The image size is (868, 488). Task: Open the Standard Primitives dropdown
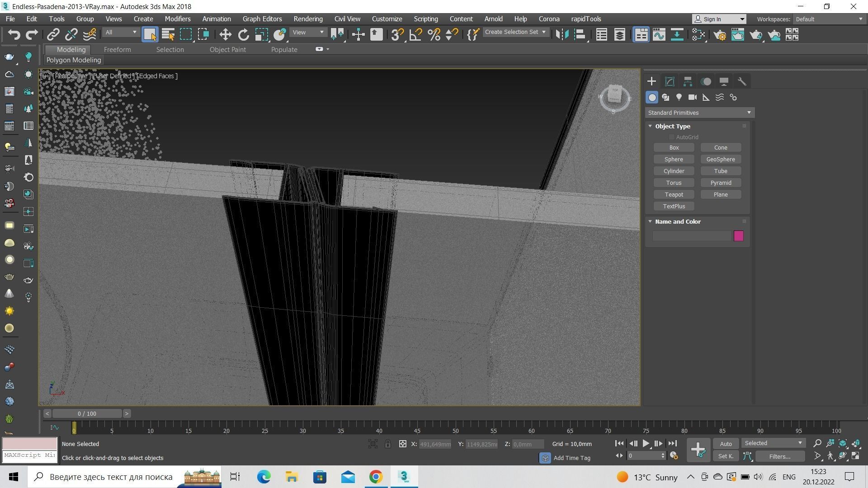[699, 113]
